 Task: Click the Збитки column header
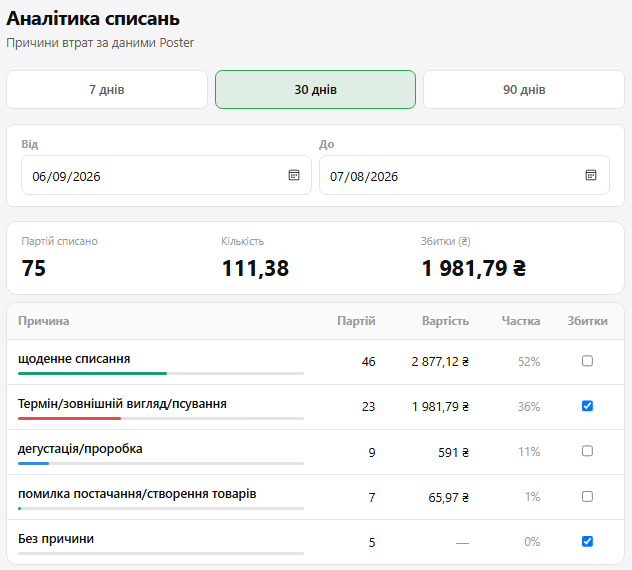click(587, 321)
